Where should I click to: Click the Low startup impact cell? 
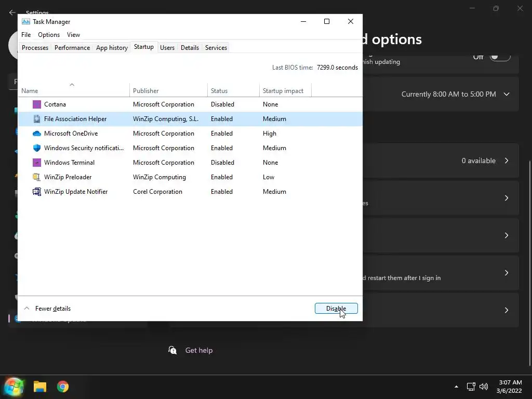tap(269, 177)
